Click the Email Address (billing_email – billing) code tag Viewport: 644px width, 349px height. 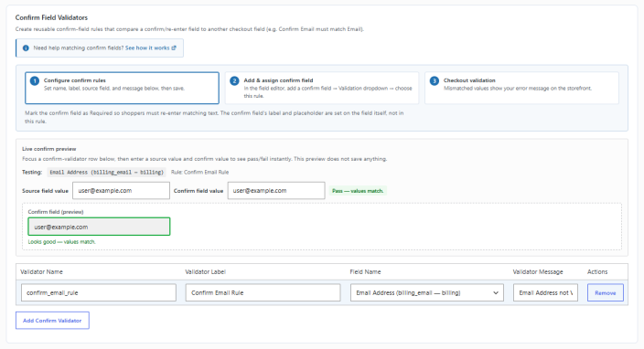pos(106,173)
